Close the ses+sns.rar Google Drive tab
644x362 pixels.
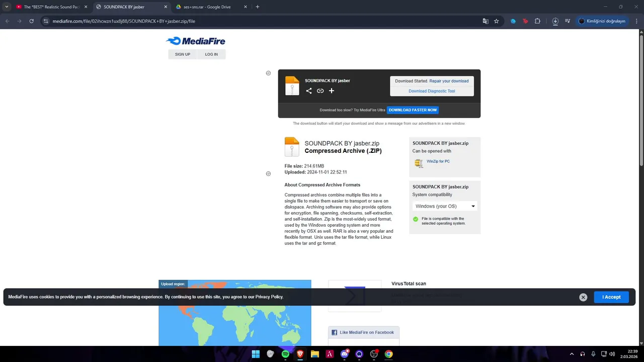(x=246, y=7)
